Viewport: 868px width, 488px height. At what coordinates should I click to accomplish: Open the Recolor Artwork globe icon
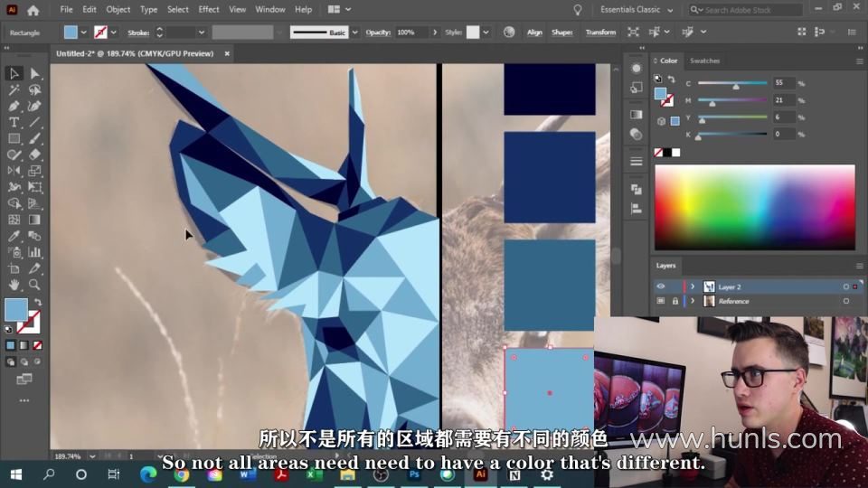pos(509,33)
